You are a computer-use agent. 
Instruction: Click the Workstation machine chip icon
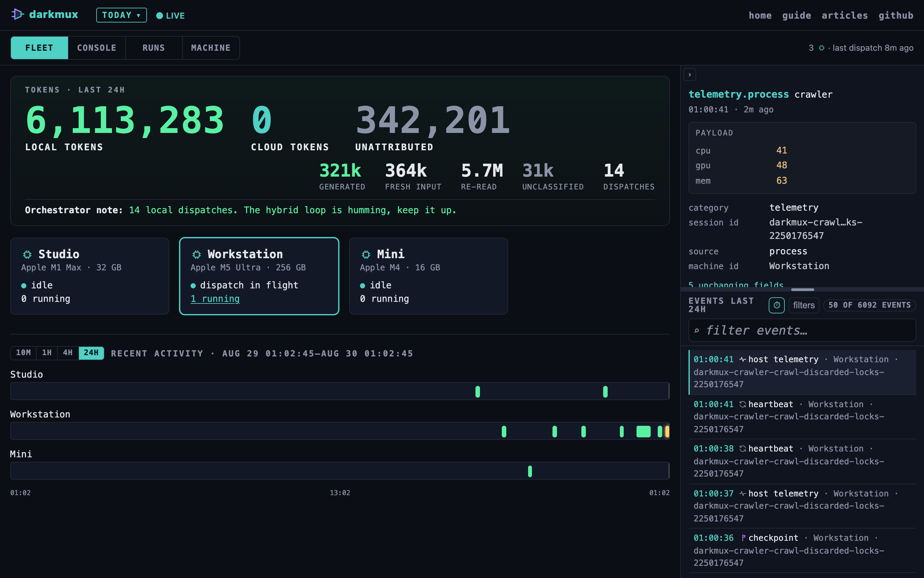coord(196,254)
